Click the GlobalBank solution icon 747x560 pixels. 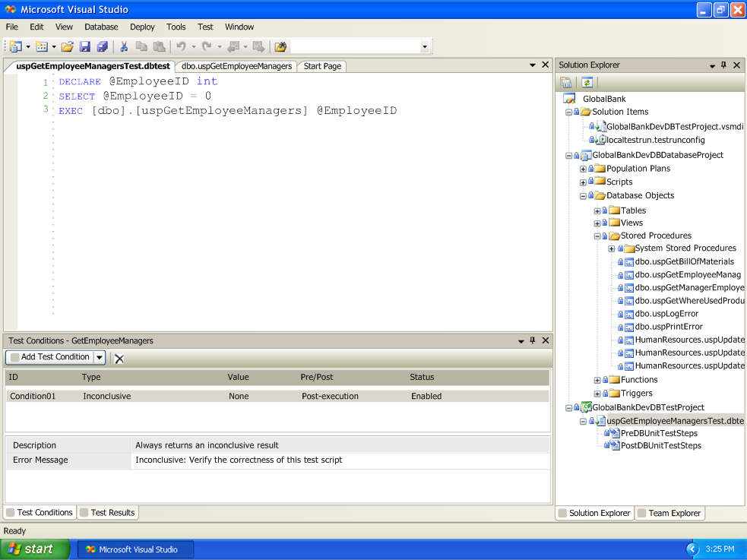[569, 99]
